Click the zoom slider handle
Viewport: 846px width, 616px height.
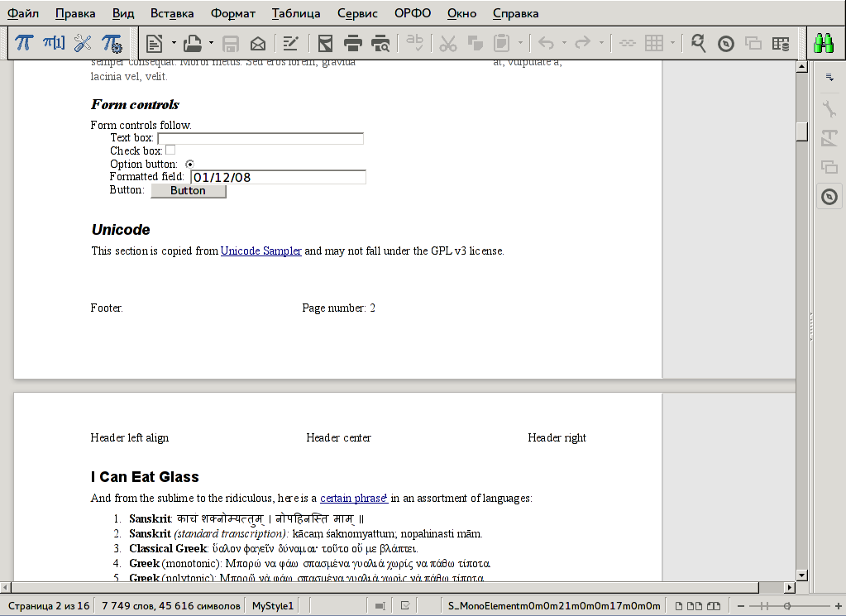point(787,606)
